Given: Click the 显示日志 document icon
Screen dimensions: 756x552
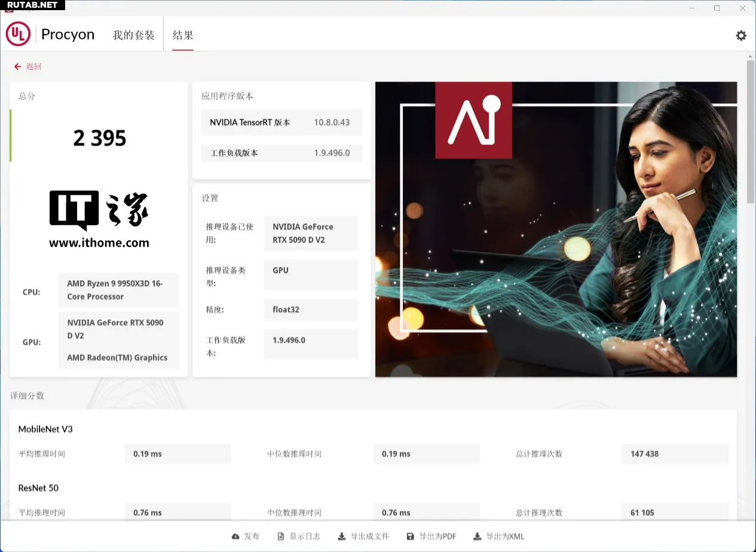Looking at the screenshot, I should [x=281, y=536].
